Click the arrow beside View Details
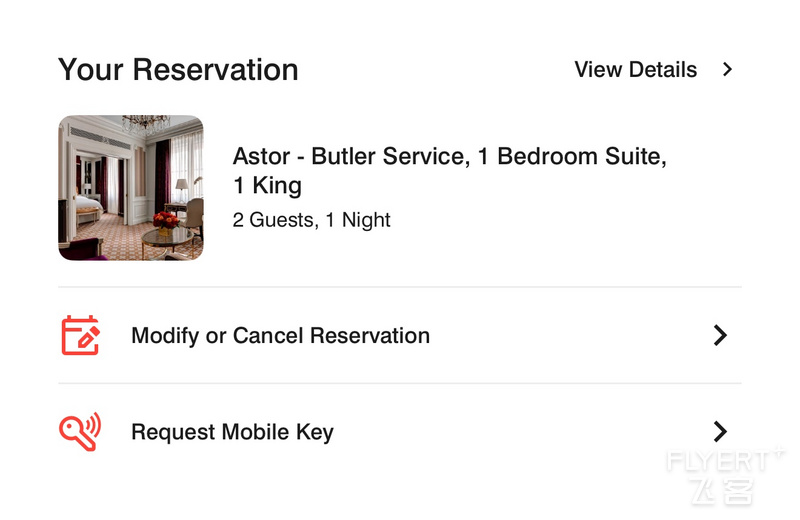 pos(728,69)
